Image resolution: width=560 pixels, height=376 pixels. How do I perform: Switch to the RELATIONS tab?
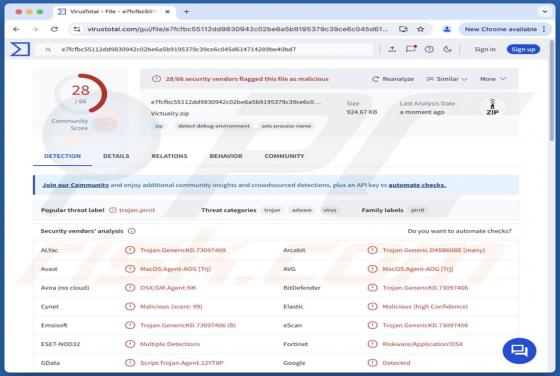(x=169, y=156)
